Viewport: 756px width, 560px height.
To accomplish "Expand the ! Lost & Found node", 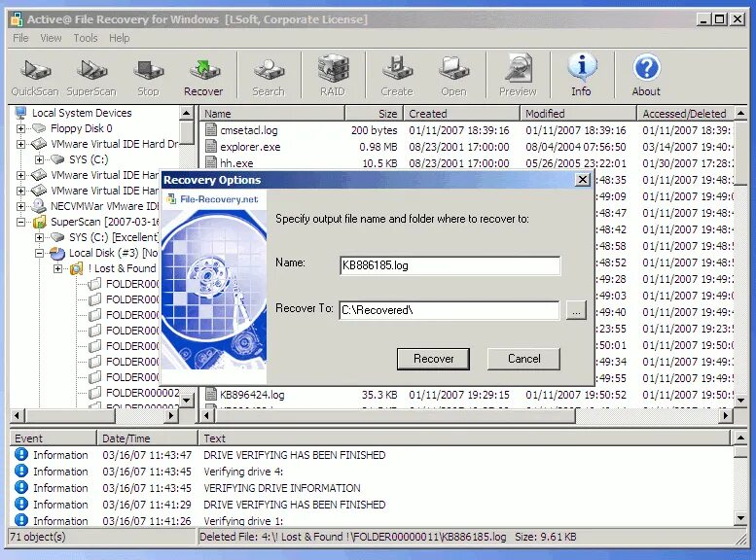I will (x=57, y=269).
